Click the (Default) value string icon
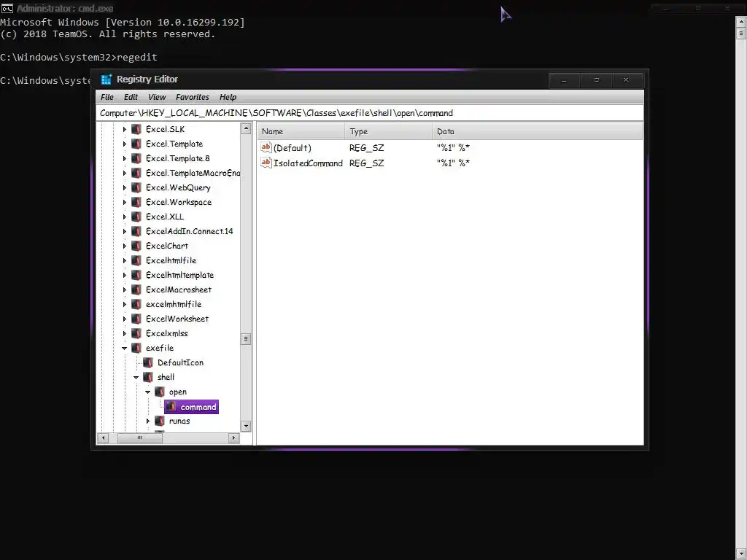Screen dimensions: 747x560 pyautogui.click(x=266, y=147)
